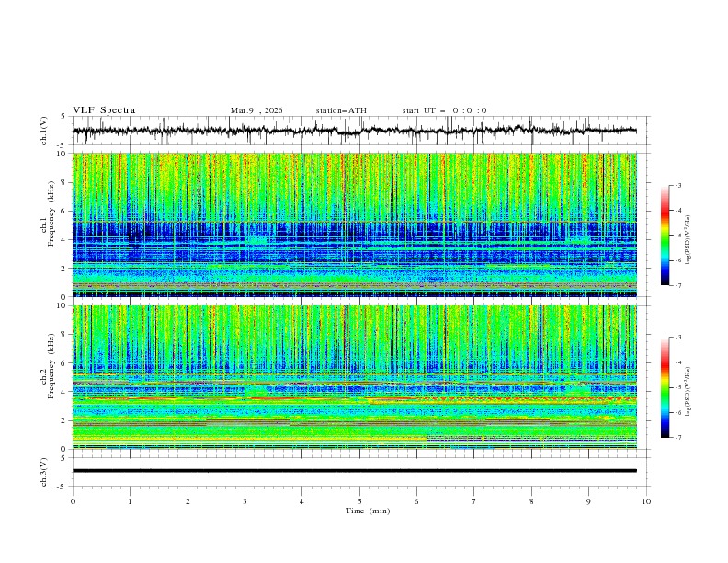Click time axis tick label "7"
Viewport: 728px width, 563px height.
(474, 501)
